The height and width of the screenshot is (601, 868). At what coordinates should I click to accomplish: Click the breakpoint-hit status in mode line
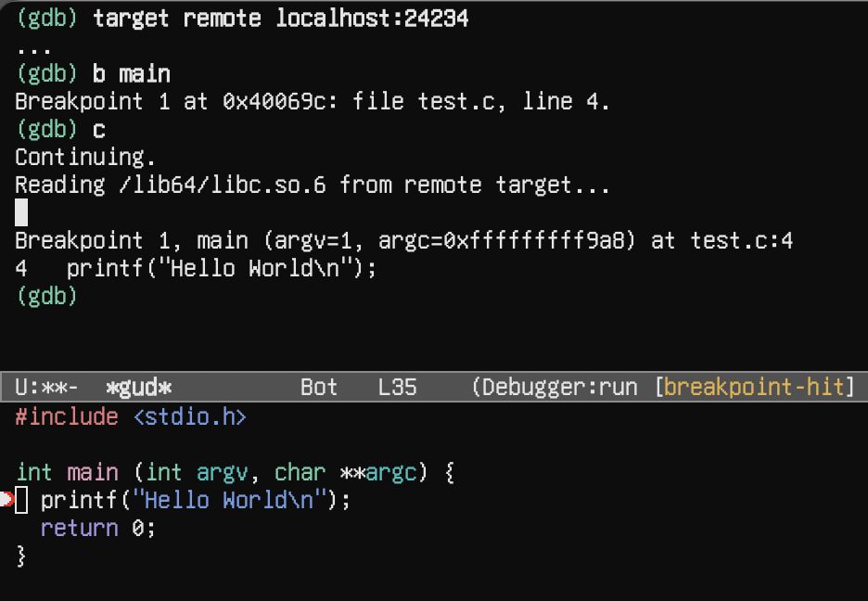756,387
